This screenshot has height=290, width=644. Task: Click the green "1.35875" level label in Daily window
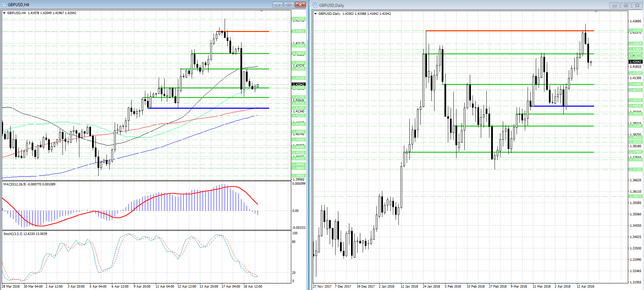[x=635, y=196]
